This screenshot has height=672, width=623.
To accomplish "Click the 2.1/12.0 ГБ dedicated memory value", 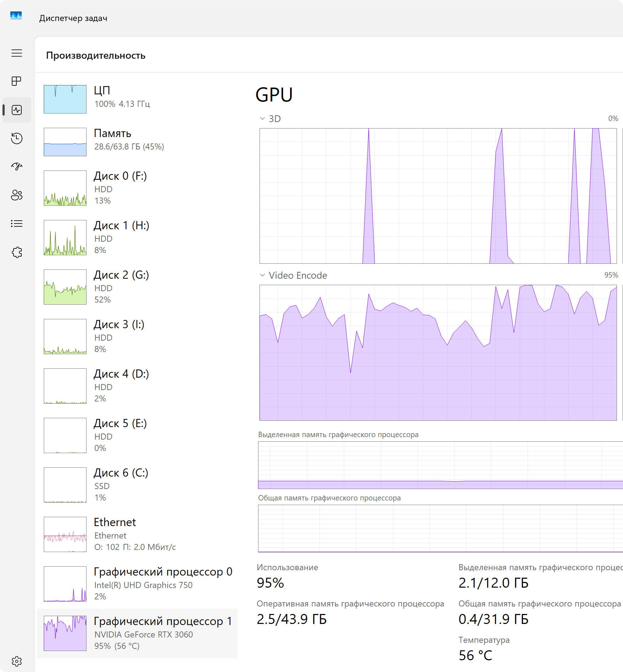I will [x=493, y=583].
